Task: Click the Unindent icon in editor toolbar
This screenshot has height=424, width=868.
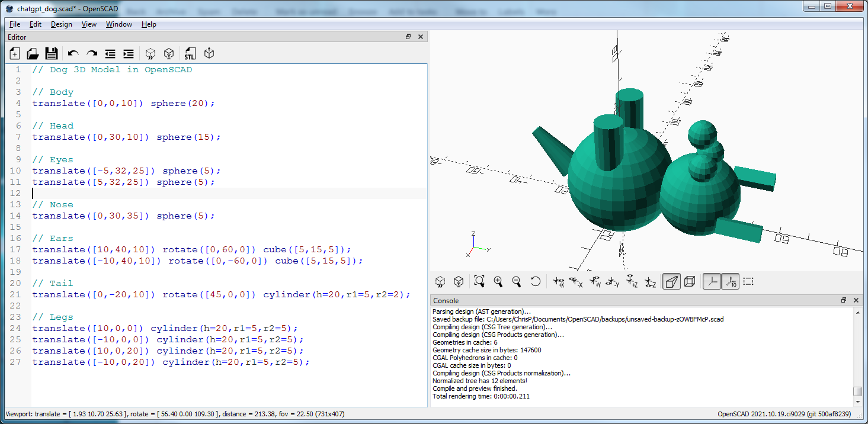Action: 110,53
